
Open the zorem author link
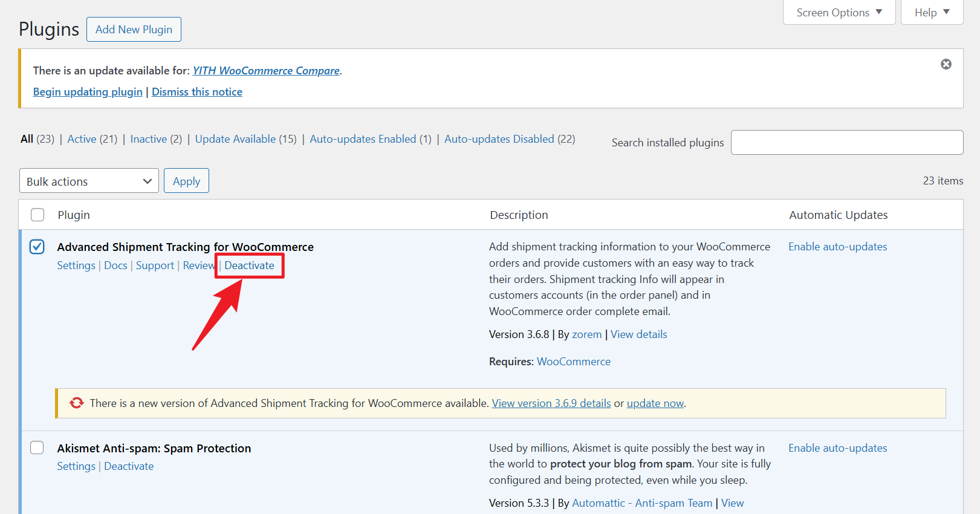click(587, 334)
